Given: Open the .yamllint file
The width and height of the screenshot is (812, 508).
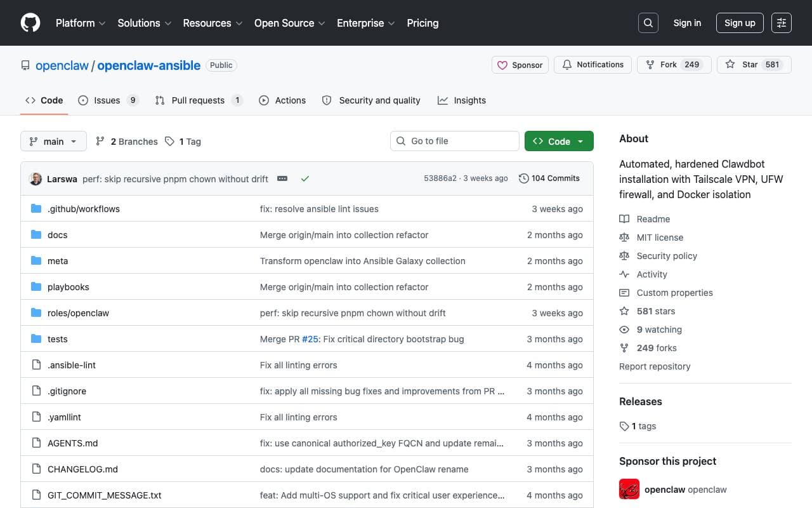Looking at the screenshot, I should 64,417.
